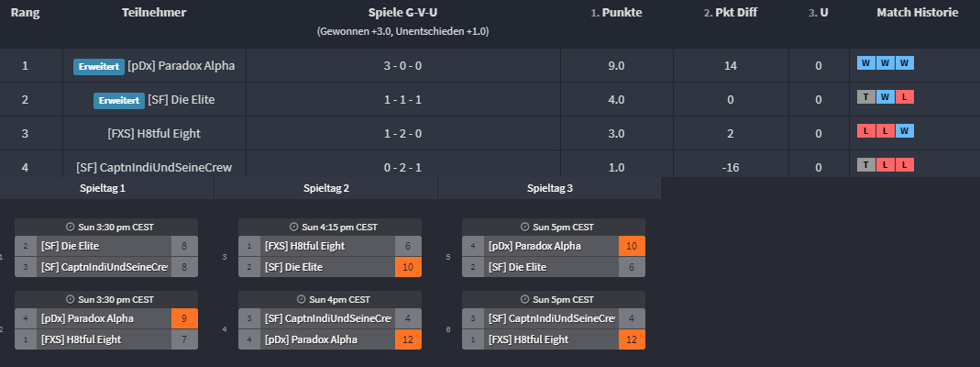The image size is (980, 367).
Task: Click the Erweitert badge next to Die Elite
Action: click(118, 100)
